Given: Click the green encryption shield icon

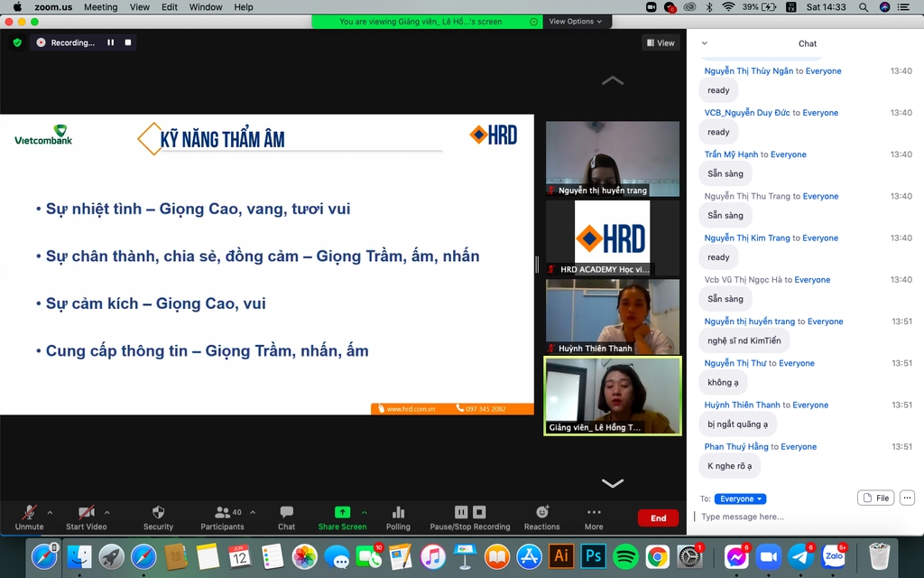Looking at the screenshot, I should pyautogui.click(x=17, y=42).
